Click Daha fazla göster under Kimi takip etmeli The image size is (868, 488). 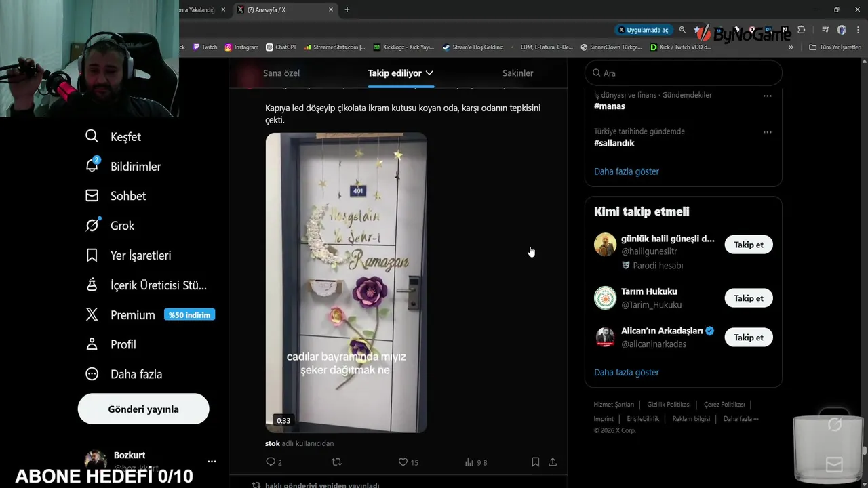627,372
